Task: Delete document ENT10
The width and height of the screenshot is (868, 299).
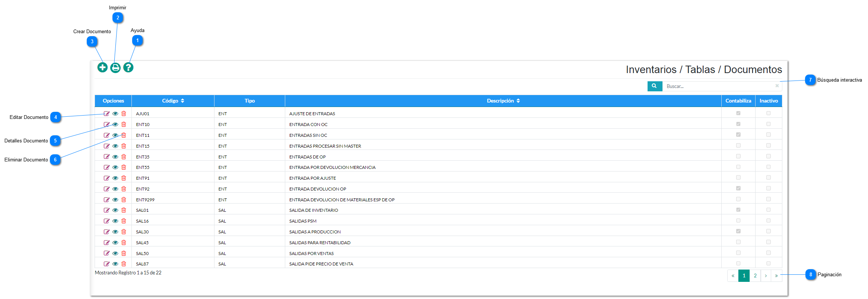Action: [x=124, y=125]
